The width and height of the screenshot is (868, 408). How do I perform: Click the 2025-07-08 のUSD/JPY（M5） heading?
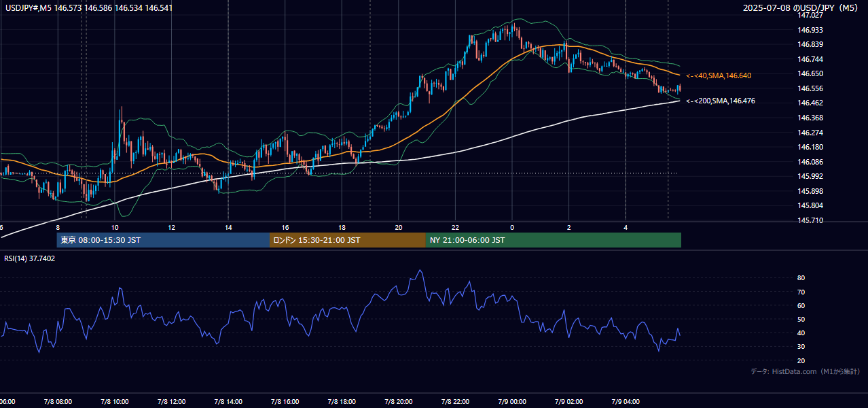801,7
